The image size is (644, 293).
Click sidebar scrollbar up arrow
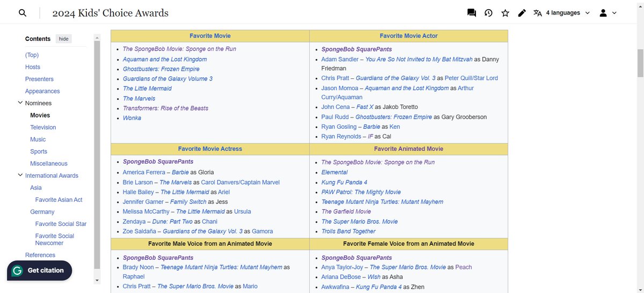[97, 38]
